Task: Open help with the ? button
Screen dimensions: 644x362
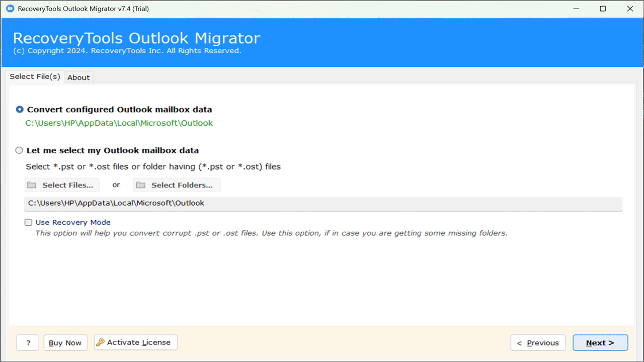Action: [28, 342]
